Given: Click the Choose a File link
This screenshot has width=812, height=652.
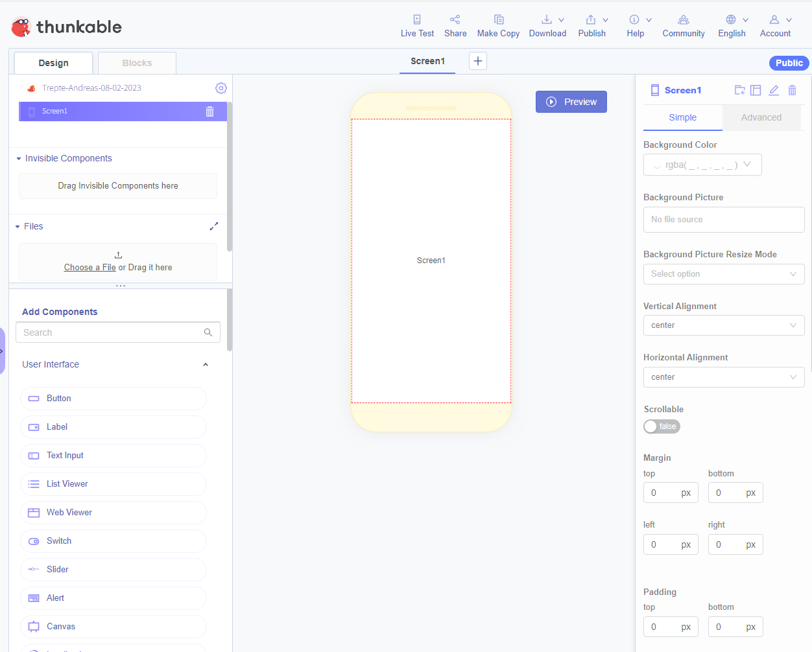Looking at the screenshot, I should pyautogui.click(x=90, y=268).
